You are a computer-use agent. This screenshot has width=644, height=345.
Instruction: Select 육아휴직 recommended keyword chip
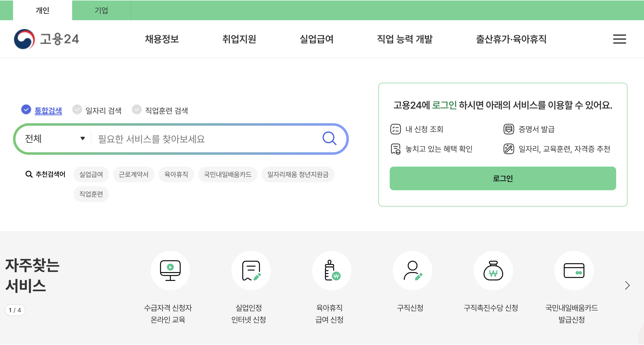pos(176,174)
